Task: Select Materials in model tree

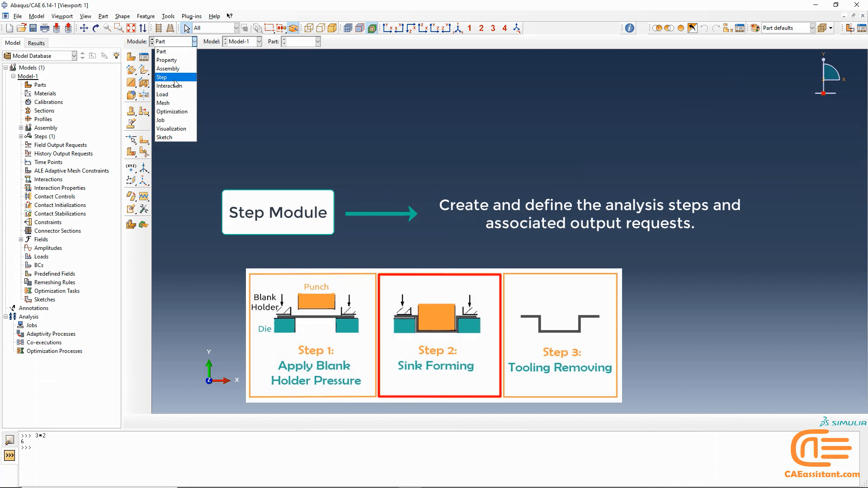Action: coord(45,94)
